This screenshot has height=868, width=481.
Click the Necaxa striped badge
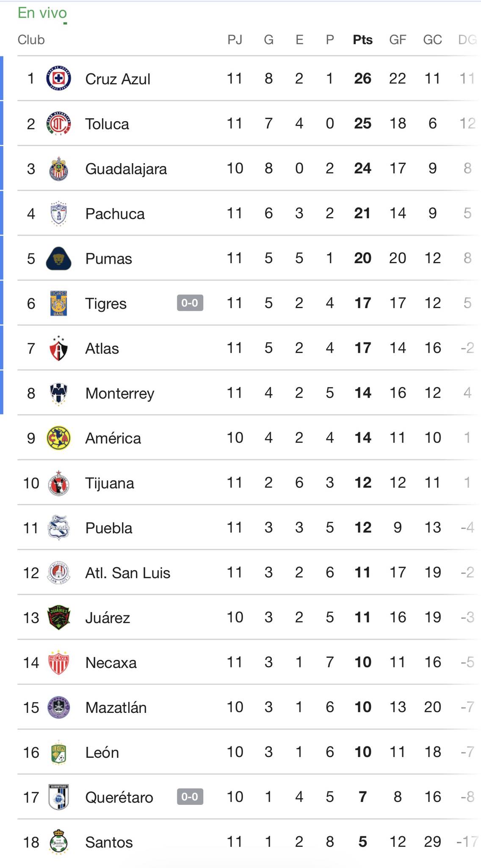[58, 663]
